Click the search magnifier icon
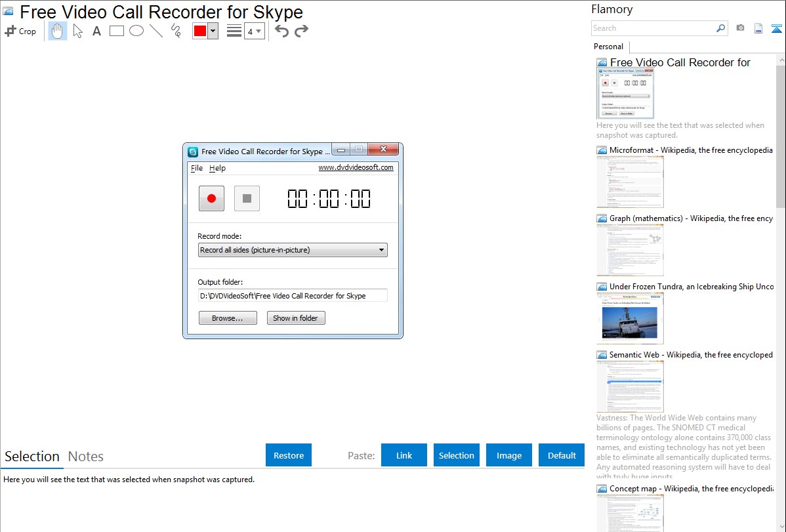The height and width of the screenshot is (532, 786). coord(720,28)
